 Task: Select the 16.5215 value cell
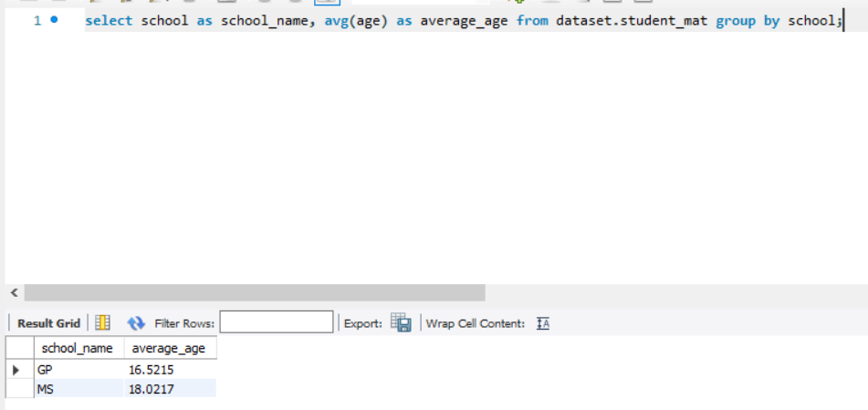coord(170,370)
